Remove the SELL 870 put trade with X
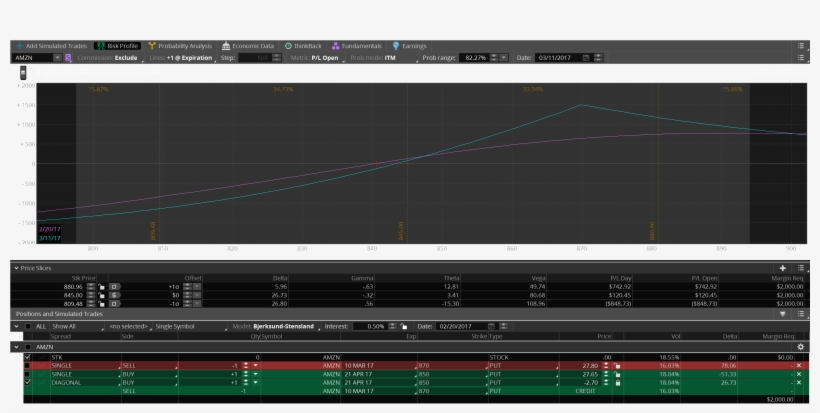The image size is (820, 413). 799,366
